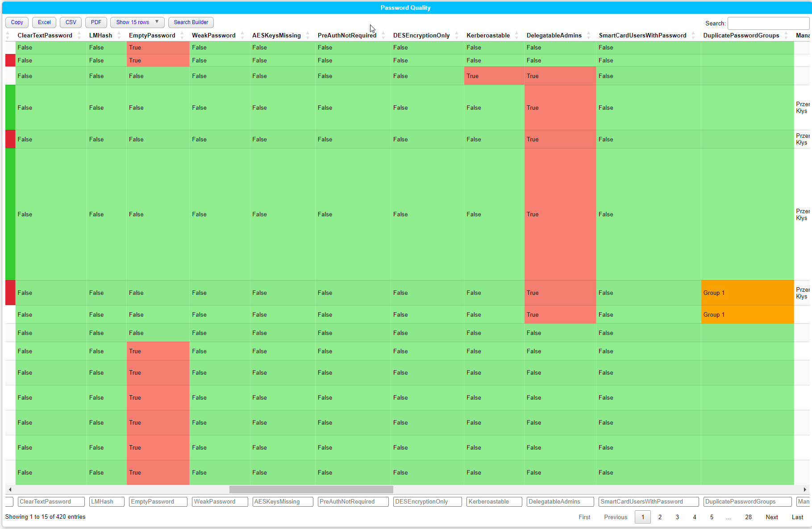Screen dimensions: 812x529
Task: Click ClearTextPassword footer filter field
Action: point(51,502)
